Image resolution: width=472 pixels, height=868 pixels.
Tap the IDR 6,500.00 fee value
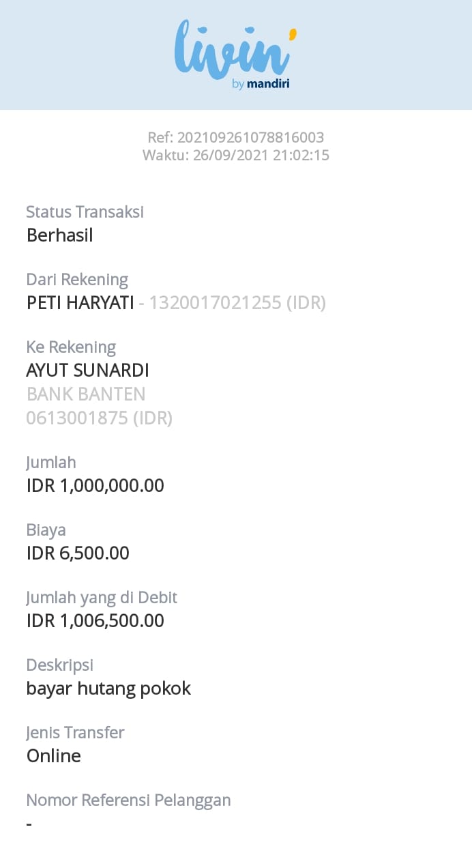click(x=78, y=553)
